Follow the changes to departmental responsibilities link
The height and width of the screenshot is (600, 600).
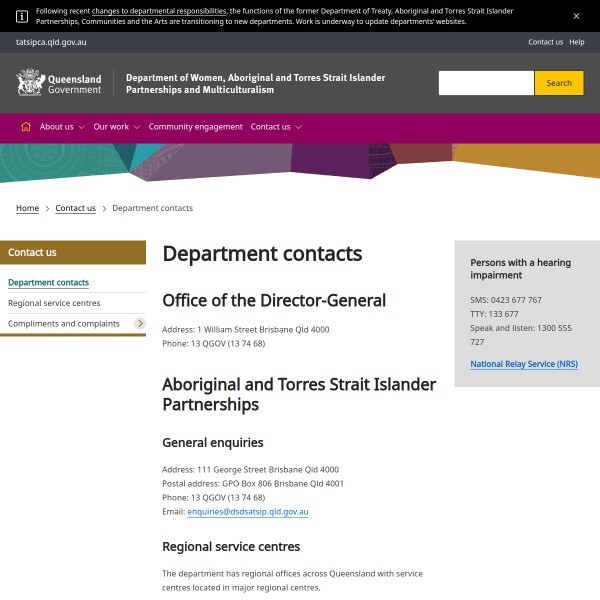159,11
